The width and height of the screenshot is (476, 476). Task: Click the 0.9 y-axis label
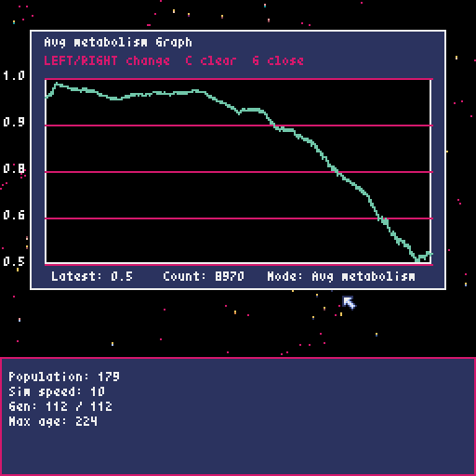pos(14,122)
